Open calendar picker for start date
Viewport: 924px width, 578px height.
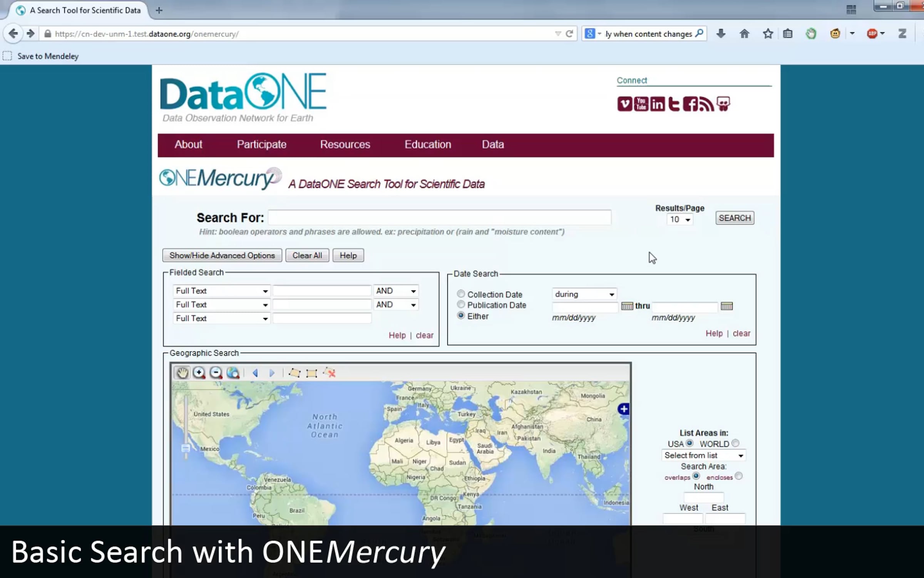click(627, 306)
